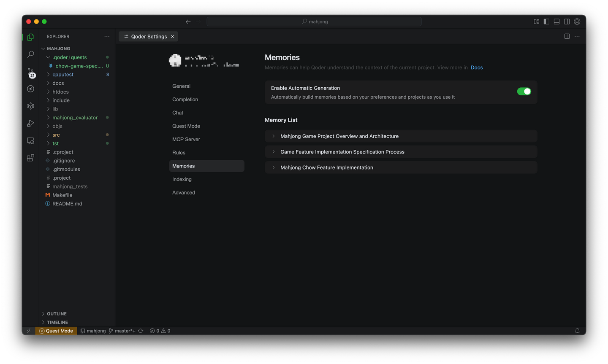The width and height of the screenshot is (608, 364).
Task: Open Source Control with 21 changes
Action: [30, 72]
